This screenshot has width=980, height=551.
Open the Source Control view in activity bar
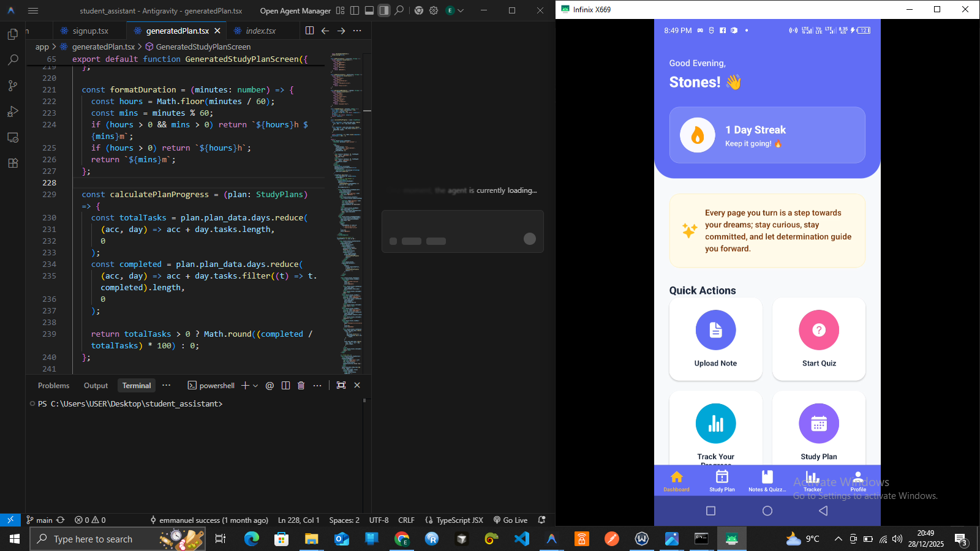pyautogui.click(x=12, y=86)
